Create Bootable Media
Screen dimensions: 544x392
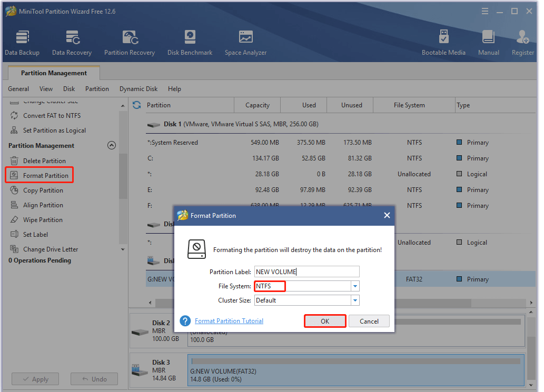click(x=443, y=43)
